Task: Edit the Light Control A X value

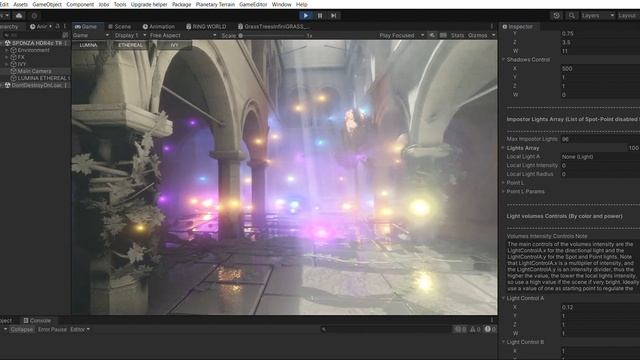Action: click(x=600, y=307)
